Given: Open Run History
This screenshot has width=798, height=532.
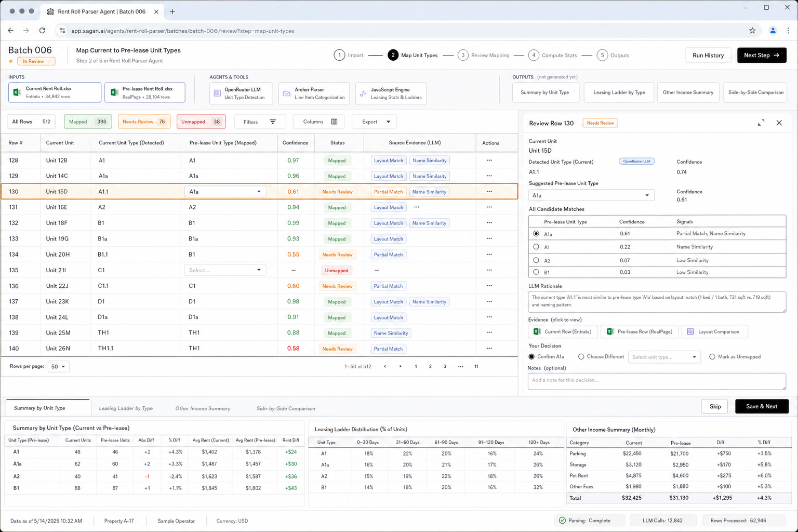Looking at the screenshot, I should [x=708, y=55].
